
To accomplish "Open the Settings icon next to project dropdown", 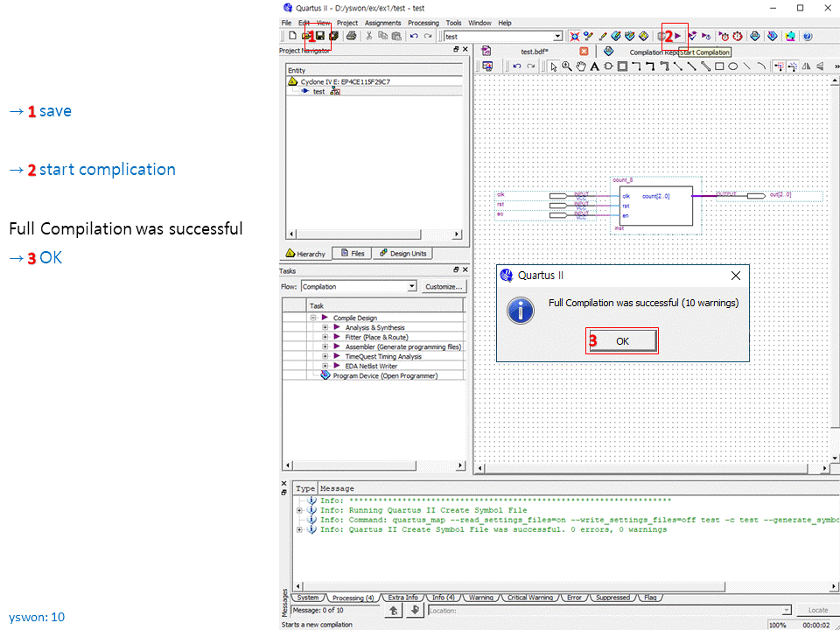I will (x=588, y=36).
